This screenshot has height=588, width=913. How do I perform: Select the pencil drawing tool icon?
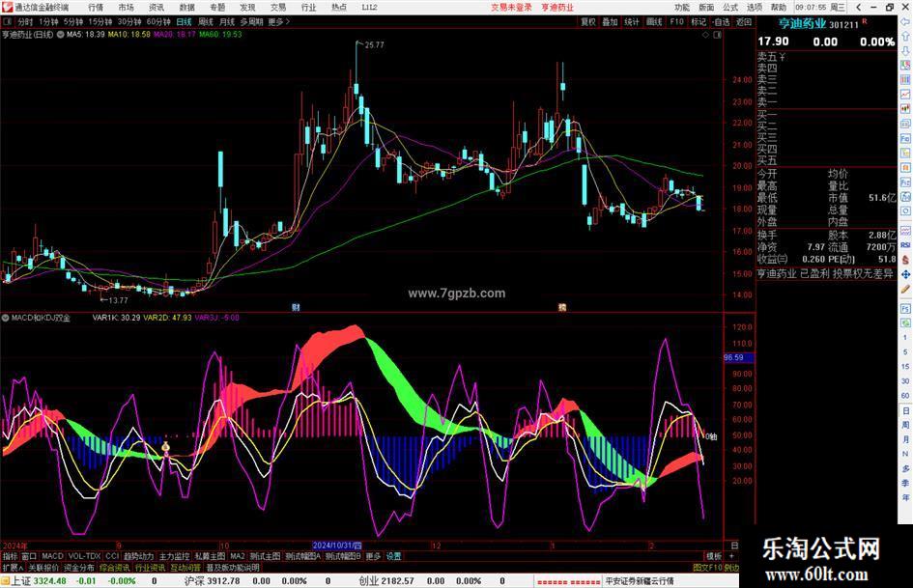905,289
